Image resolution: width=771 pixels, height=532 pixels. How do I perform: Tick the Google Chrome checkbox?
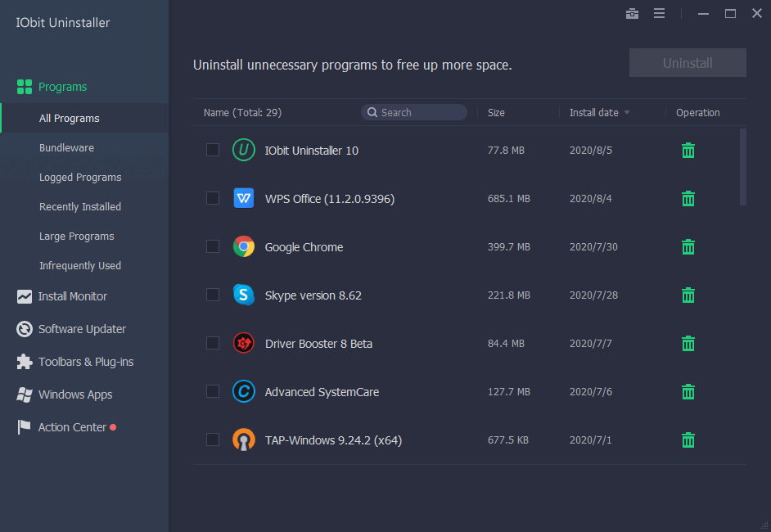tap(213, 246)
